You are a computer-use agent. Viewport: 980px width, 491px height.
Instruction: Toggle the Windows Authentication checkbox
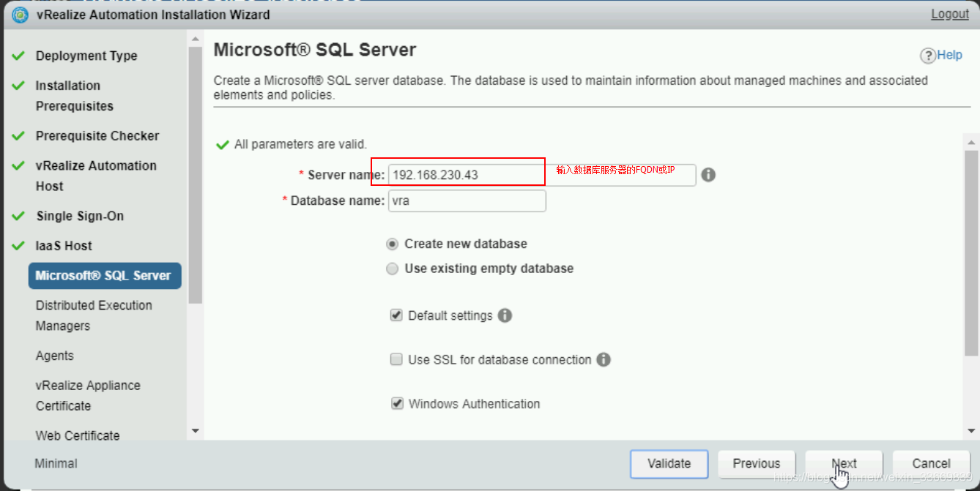click(397, 403)
